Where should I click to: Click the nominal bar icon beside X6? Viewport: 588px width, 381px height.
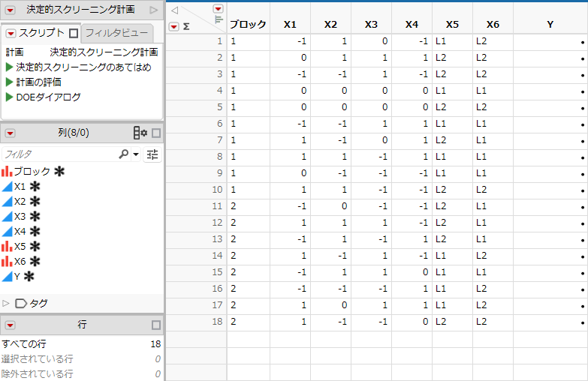click(7, 261)
